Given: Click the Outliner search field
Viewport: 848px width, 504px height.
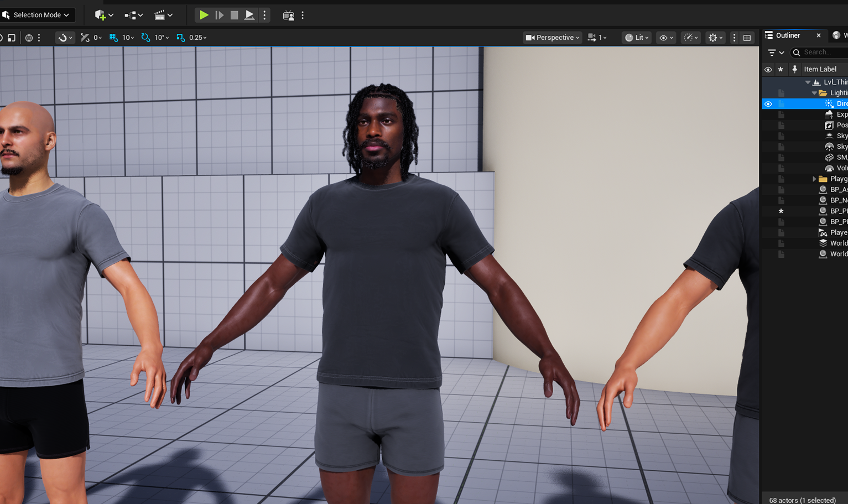Looking at the screenshot, I should (x=819, y=52).
